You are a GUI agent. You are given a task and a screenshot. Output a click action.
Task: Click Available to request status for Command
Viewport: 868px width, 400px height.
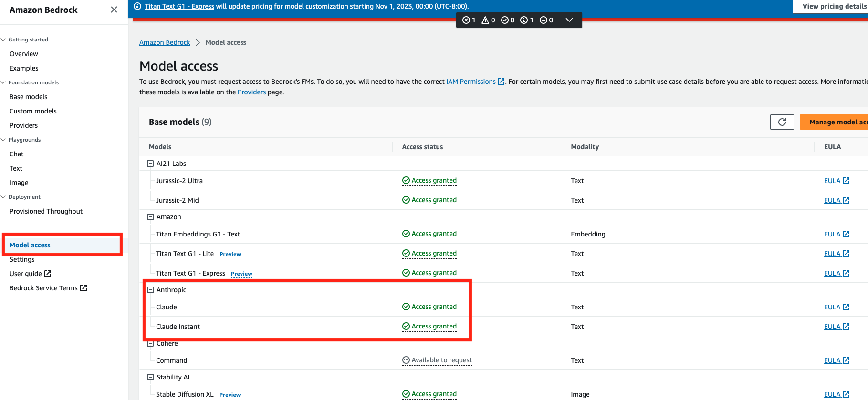437,360
